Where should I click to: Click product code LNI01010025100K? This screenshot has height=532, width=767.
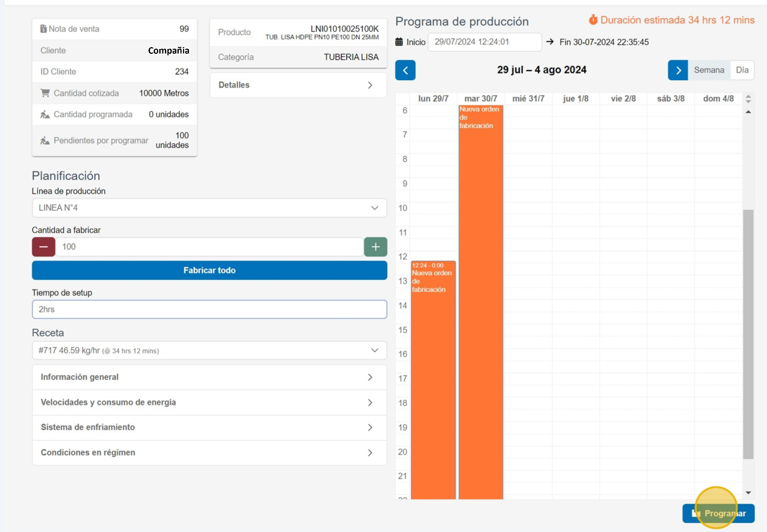tap(345, 29)
